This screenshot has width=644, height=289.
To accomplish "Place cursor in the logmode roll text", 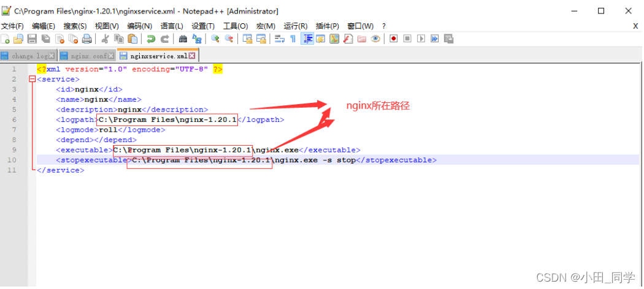I will coord(108,130).
